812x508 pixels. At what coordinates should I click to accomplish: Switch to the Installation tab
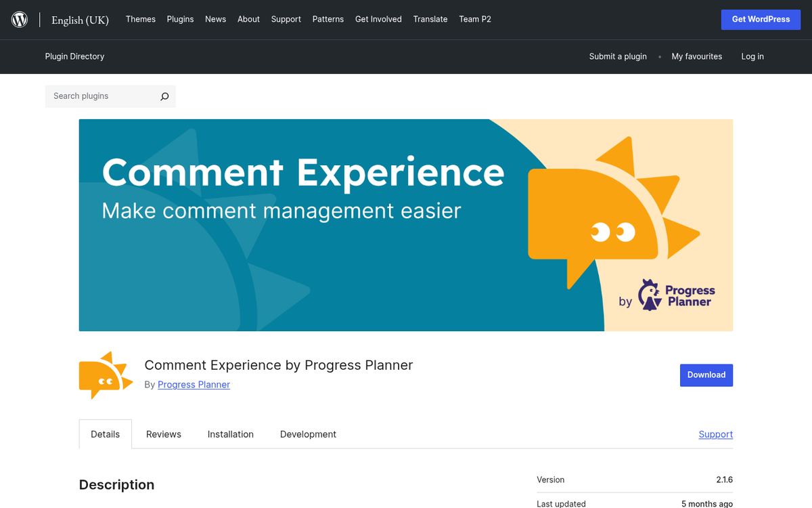pos(230,433)
